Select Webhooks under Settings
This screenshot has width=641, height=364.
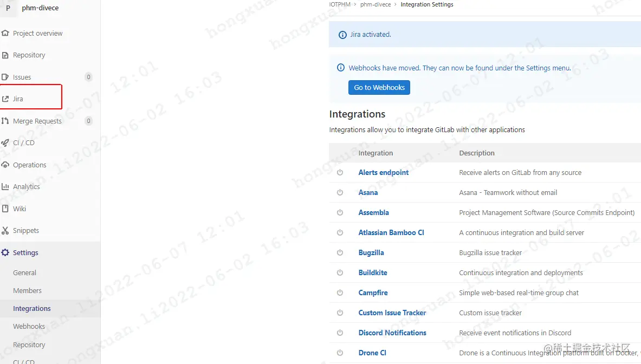coord(29,327)
